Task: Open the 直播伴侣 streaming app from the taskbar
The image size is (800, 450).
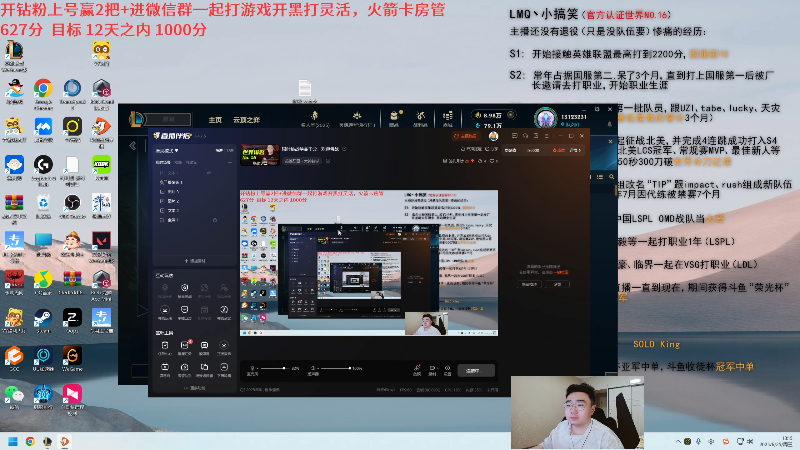Action: pyautogui.click(x=65, y=441)
